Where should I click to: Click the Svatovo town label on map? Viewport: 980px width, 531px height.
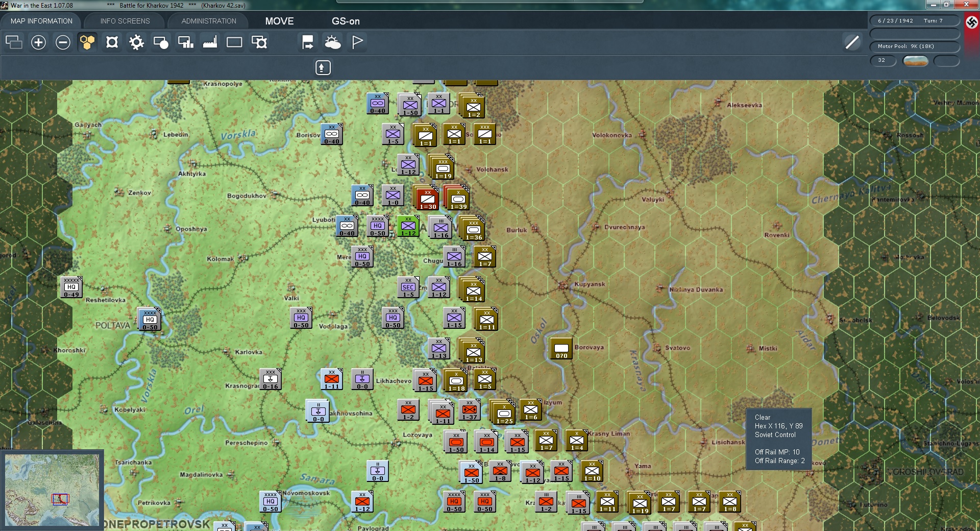[x=677, y=348]
